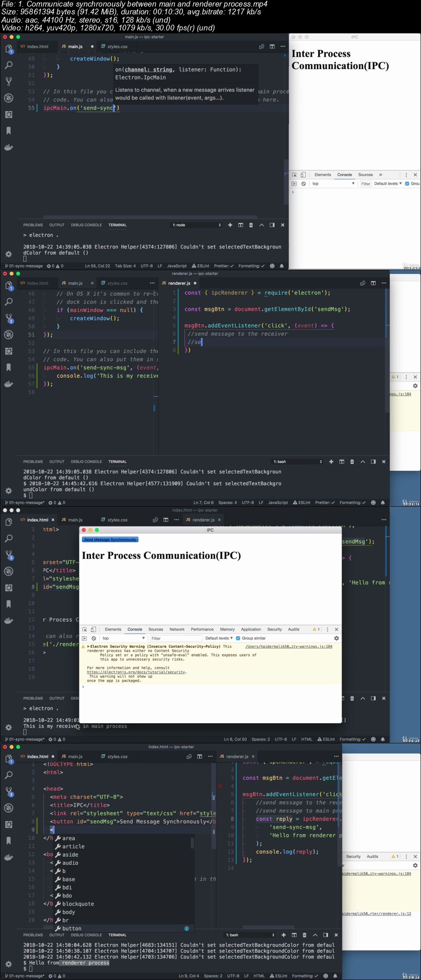Viewport: 421px width, 980px height.
Task: Open Source Control in main.js — ipc-starter window
Action: pyautogui.click(x=9, y=81)
